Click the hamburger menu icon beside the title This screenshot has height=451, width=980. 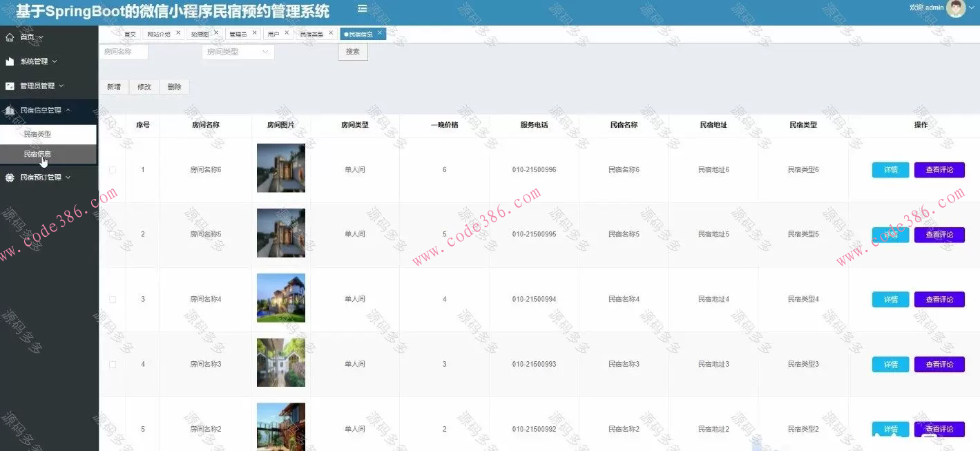(x=361, y=9)
